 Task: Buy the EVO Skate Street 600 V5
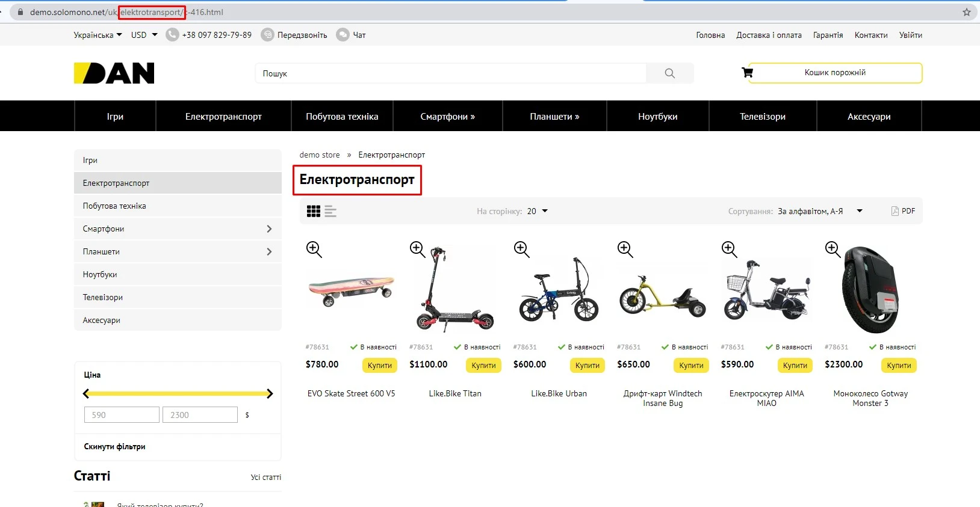[380, 365]
